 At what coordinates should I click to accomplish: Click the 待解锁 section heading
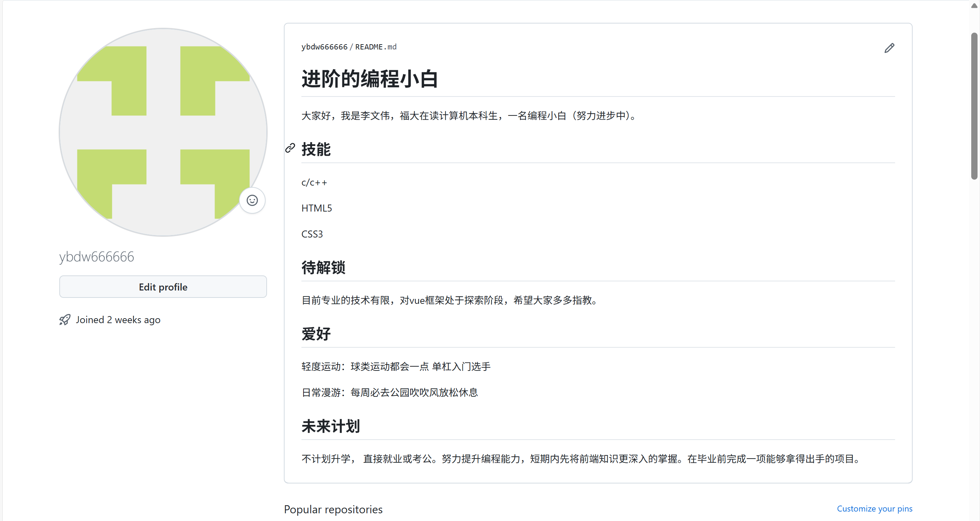point(323,267)
